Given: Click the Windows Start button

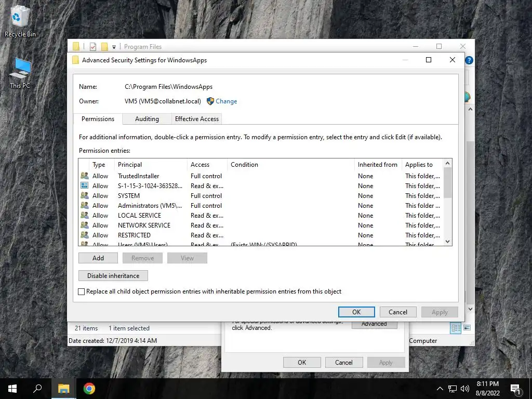Looking at the screenshot, I should pyautogui.click(x=12, y=389).
